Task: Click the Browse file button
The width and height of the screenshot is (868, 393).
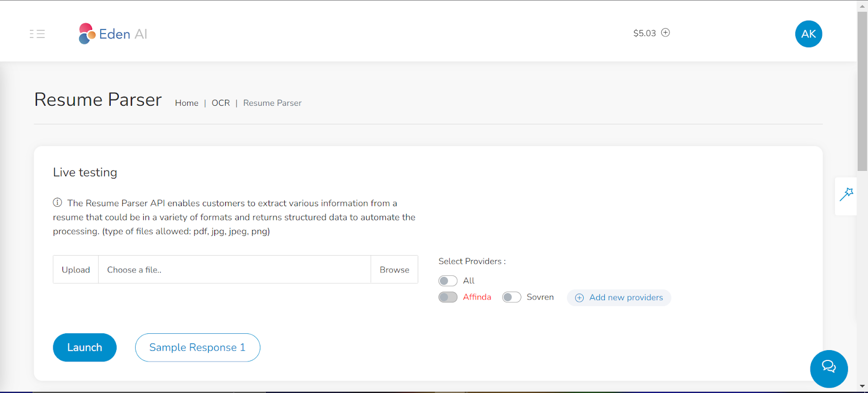Action: [x=394, y=270]
